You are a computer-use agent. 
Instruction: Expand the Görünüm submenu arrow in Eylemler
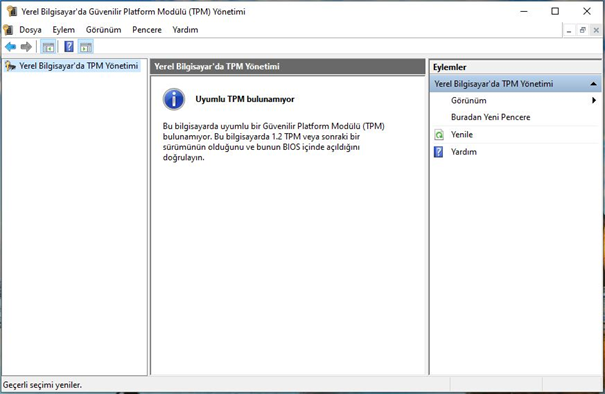tap(594, 100)
